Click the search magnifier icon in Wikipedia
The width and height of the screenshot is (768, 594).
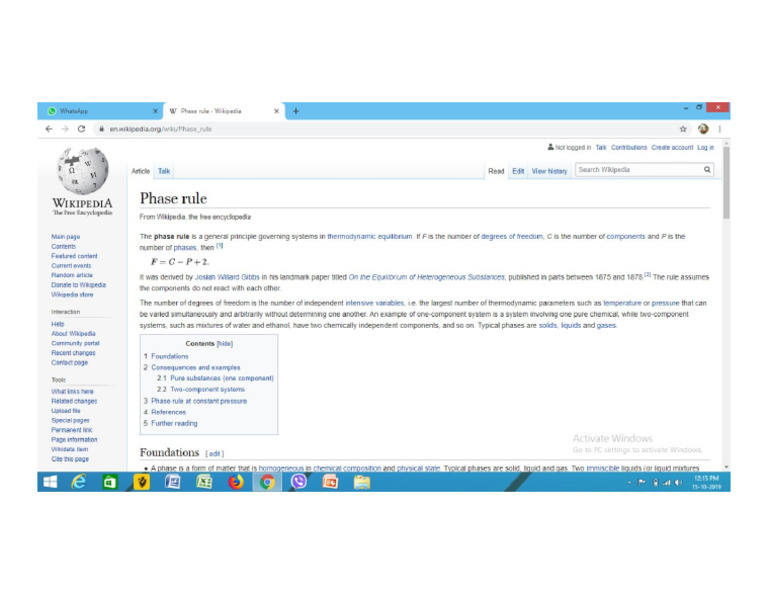tap(707, 170)
